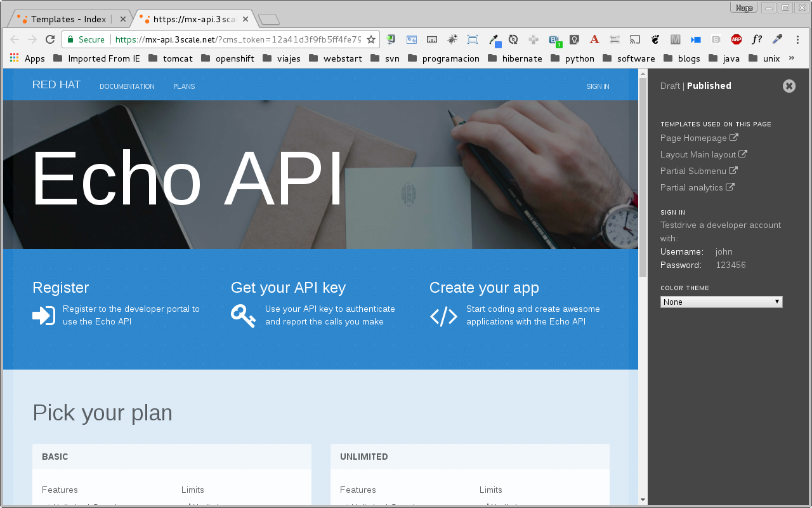Click the BASIC plan card header
Screen dimensions: 812x508
coord(172,457)
